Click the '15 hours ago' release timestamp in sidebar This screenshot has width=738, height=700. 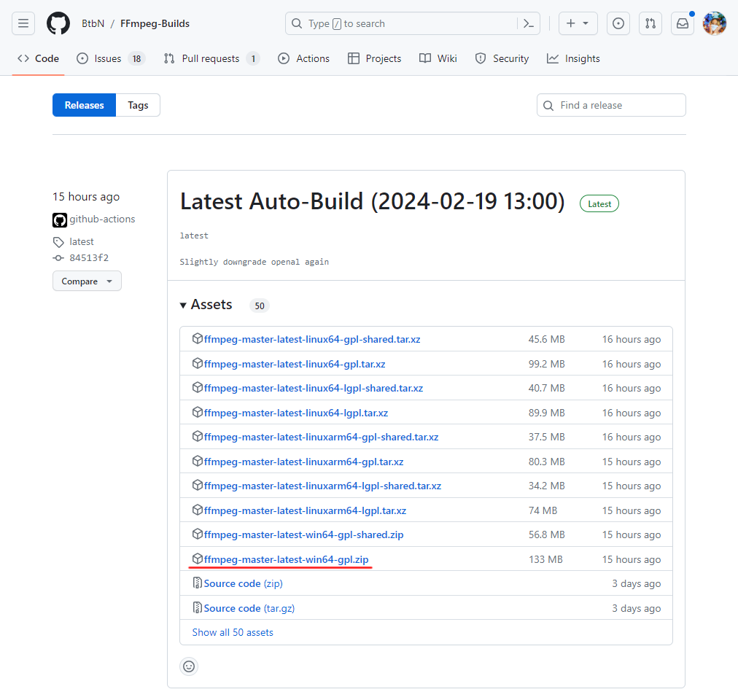(x=86, y=196)
